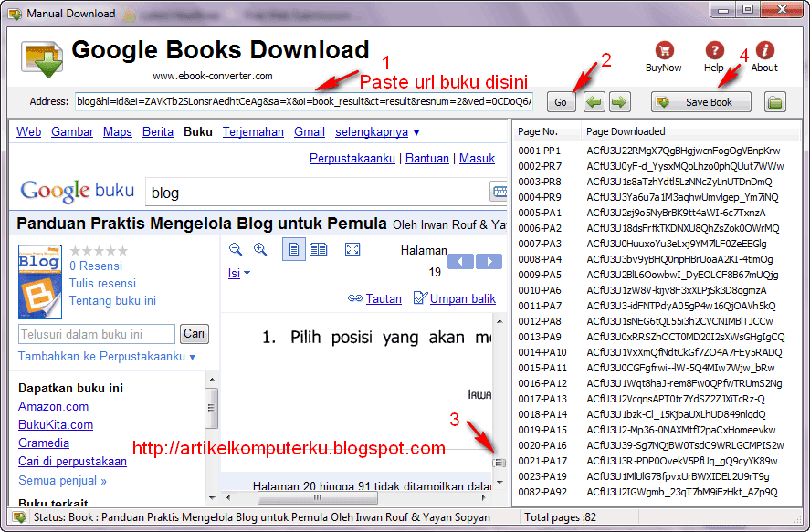This screenshot has height=532, width=810.
Task: Switch to single page view
Action: [x=294, y=250]
